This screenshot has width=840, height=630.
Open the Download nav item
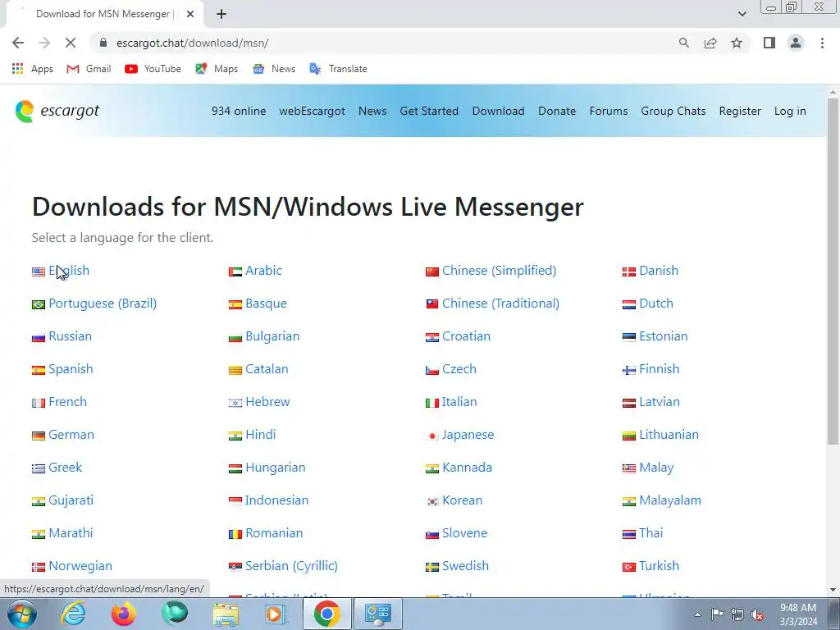coord(498,111)
